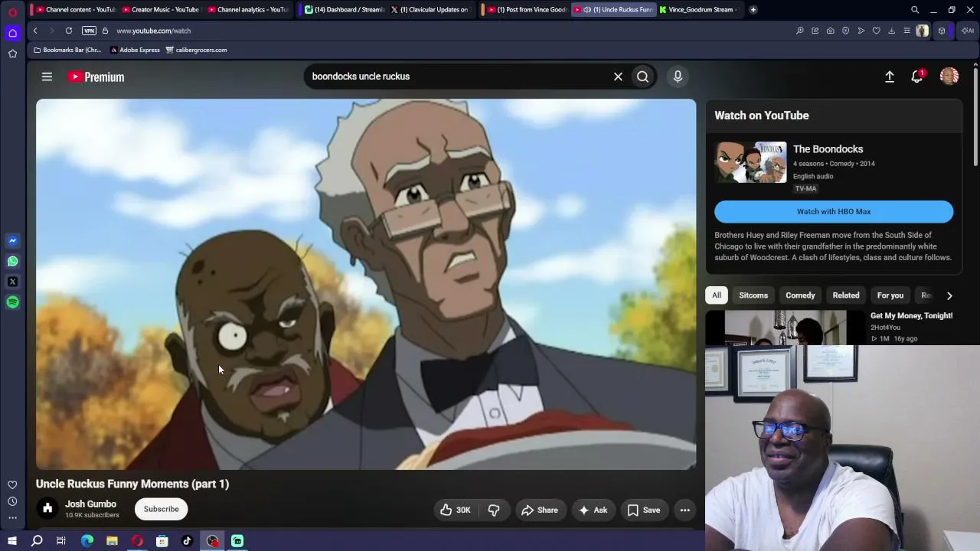The image size is (980, 551).
Task: Run the YouTube search with magnifier button
Action: point(643,77)
